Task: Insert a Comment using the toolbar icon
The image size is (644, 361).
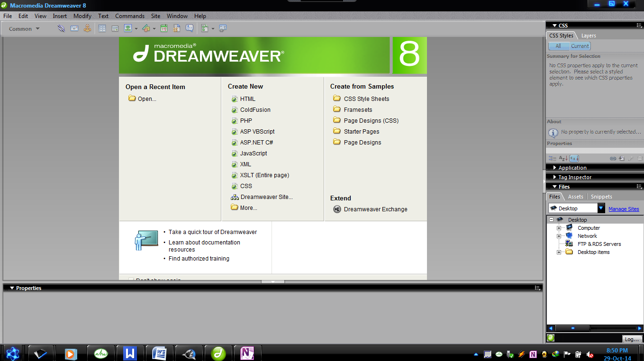Action: (190, 28)
